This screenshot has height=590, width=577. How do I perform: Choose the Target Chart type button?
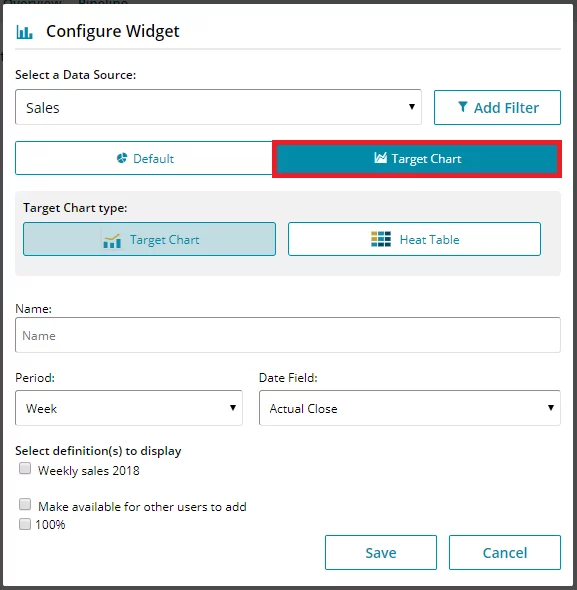coord(149,239)
